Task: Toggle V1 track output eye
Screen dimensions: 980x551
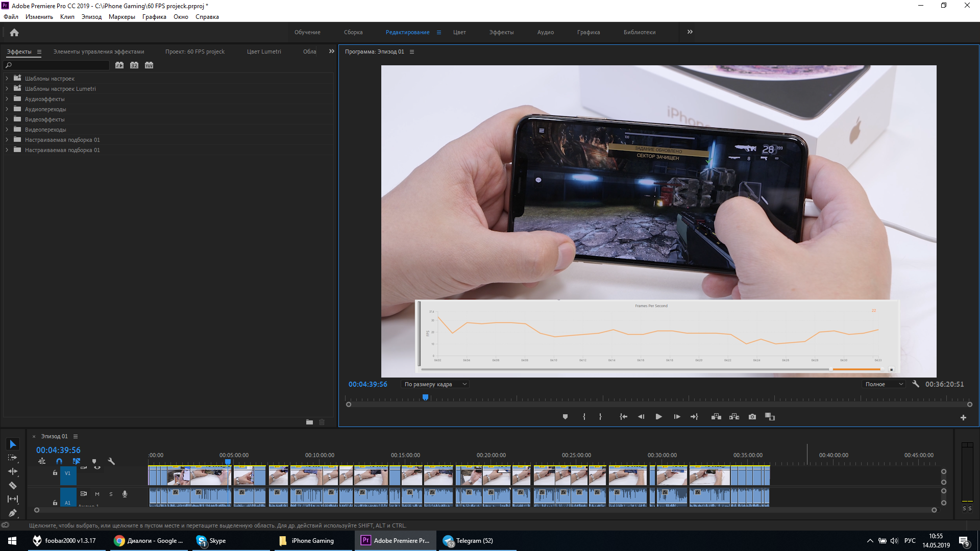Action: point(97,467)
